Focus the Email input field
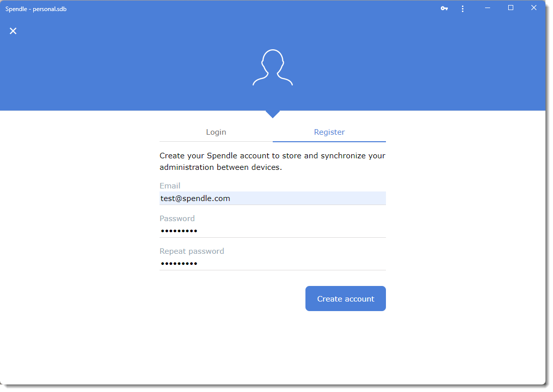 tap(273, 199)
